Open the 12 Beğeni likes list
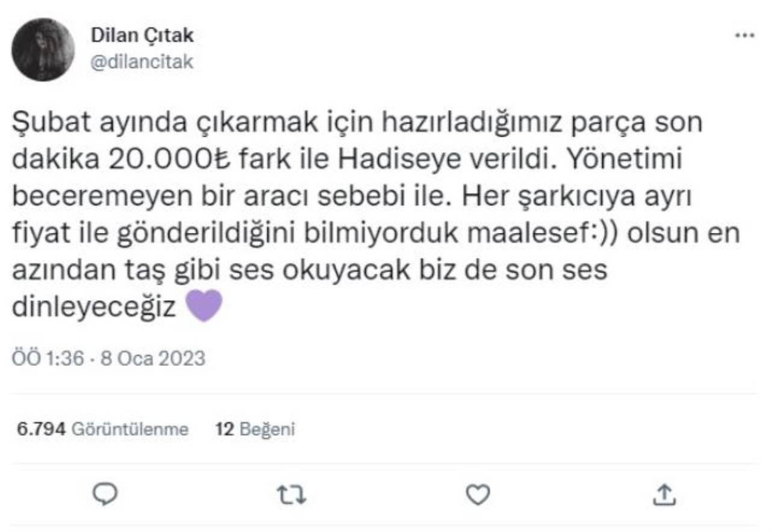771x532 pixels. point(255,429)
